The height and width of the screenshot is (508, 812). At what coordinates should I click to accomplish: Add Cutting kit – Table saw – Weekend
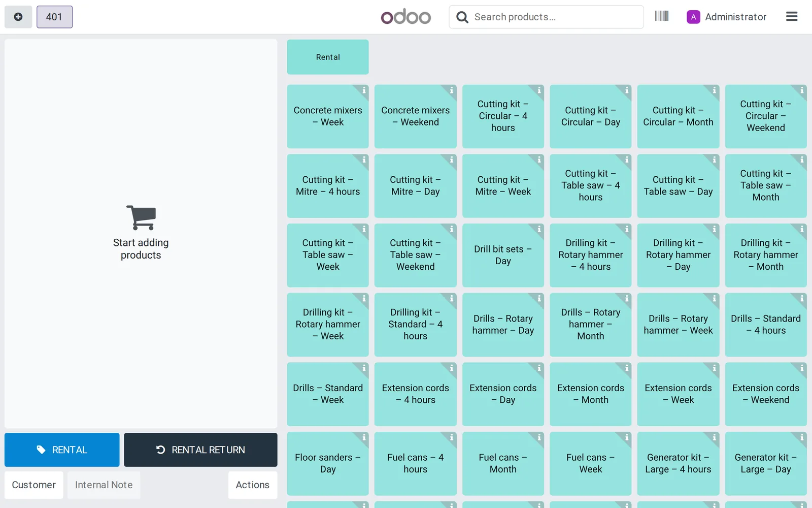(415, 255)
